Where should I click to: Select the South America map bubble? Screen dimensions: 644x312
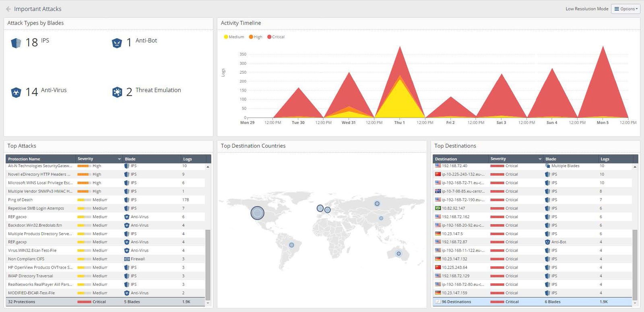click(x=291, y=245)
